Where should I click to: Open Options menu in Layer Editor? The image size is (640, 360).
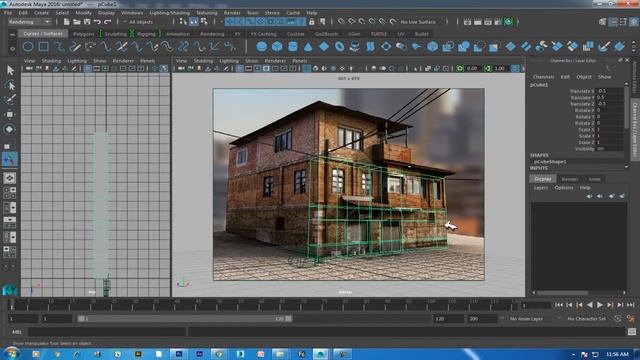[x=564, y=188]
